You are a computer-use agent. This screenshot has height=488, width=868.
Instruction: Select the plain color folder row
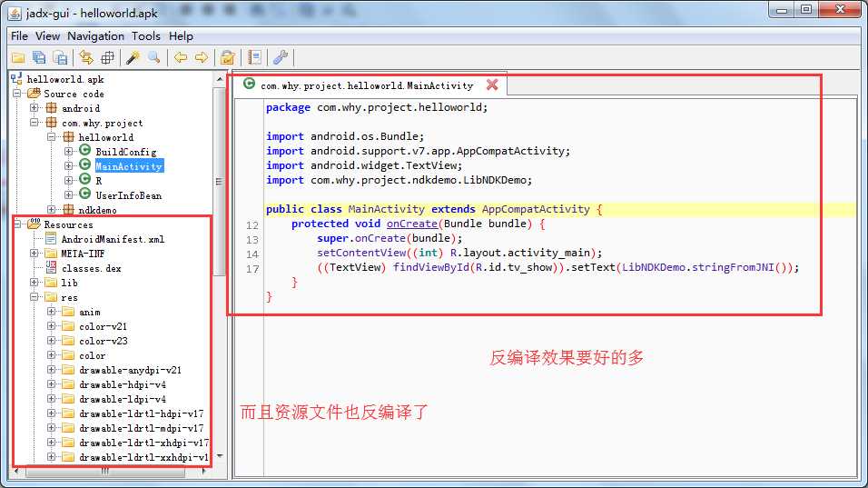(x=92, y=355)
